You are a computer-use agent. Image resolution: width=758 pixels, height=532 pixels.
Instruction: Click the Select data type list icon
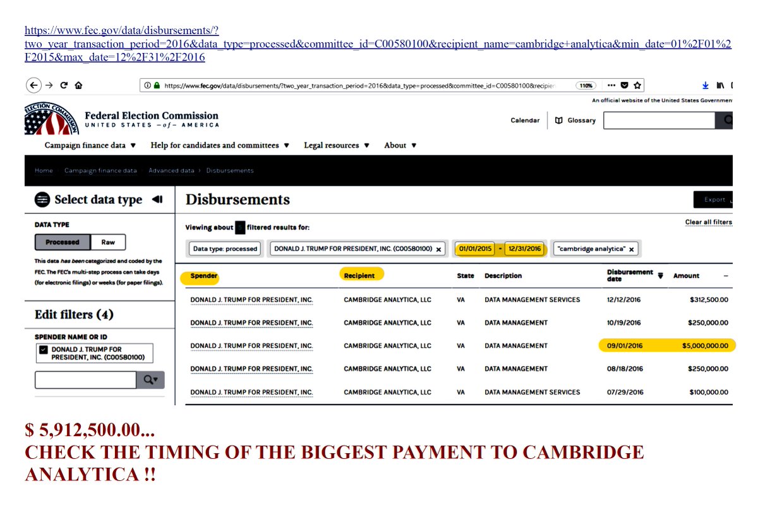[x=42, y=200]
